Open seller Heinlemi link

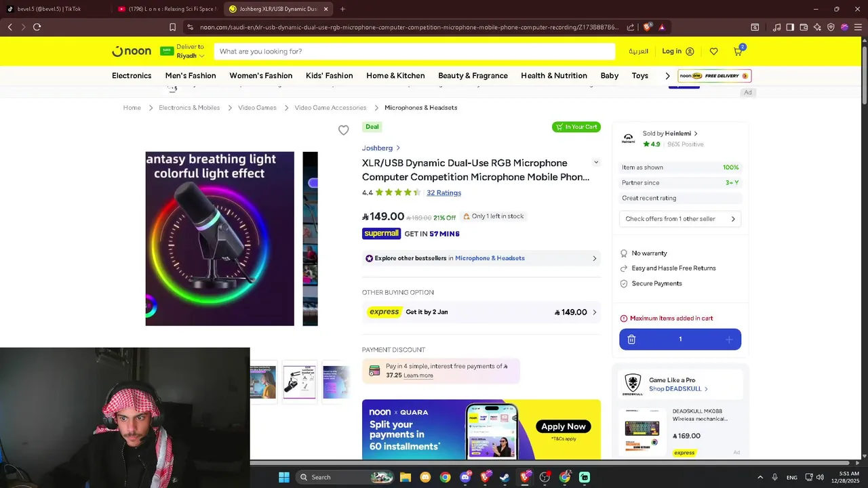[x=670, y=134]
